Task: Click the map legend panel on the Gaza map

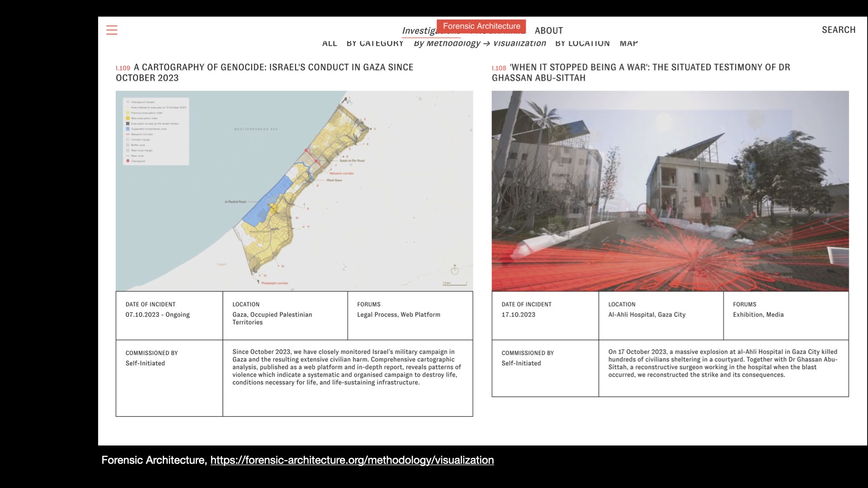Action: 156,131
